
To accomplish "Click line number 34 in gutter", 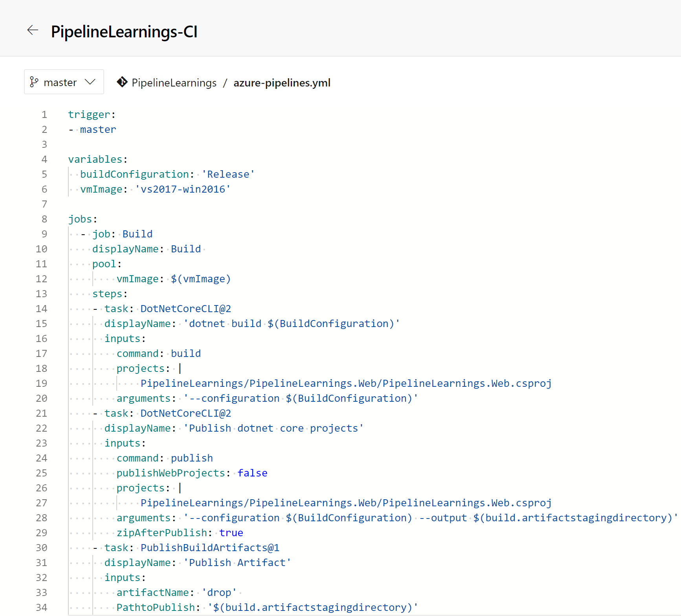I will point(41,608).
